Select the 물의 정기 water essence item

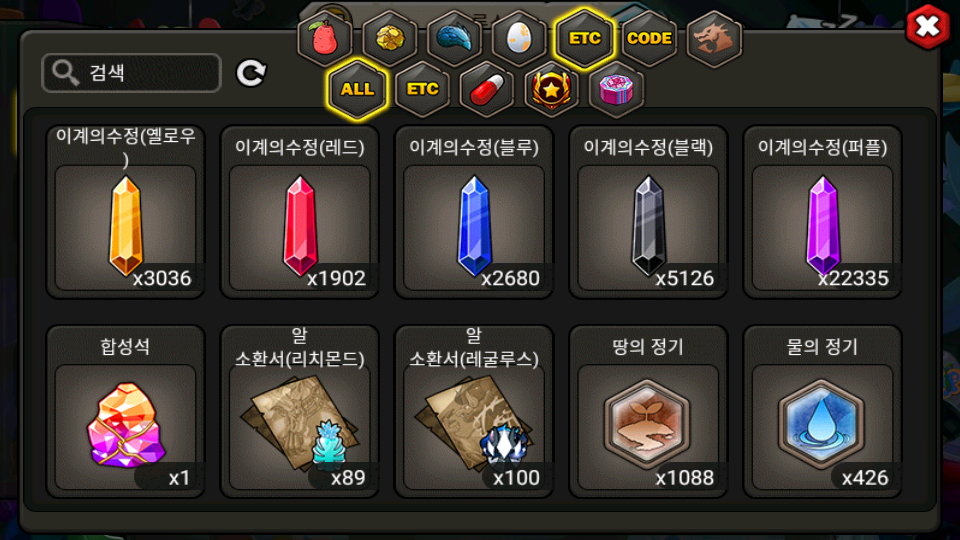coord(822,411)
